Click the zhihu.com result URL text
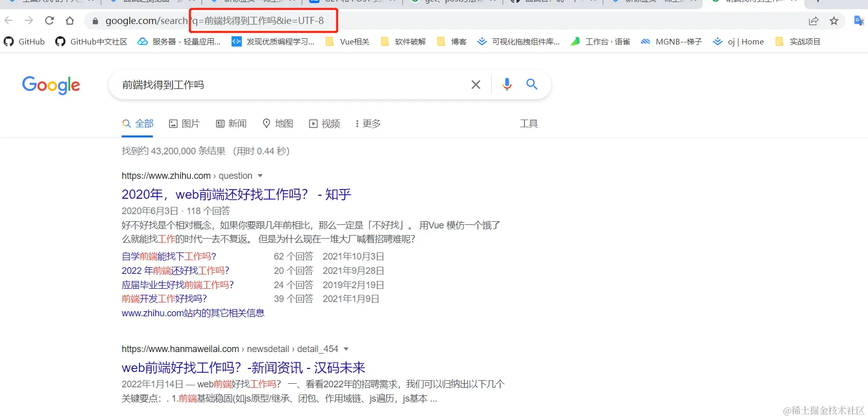Screen dimensions: 868x419 point(187,176)
